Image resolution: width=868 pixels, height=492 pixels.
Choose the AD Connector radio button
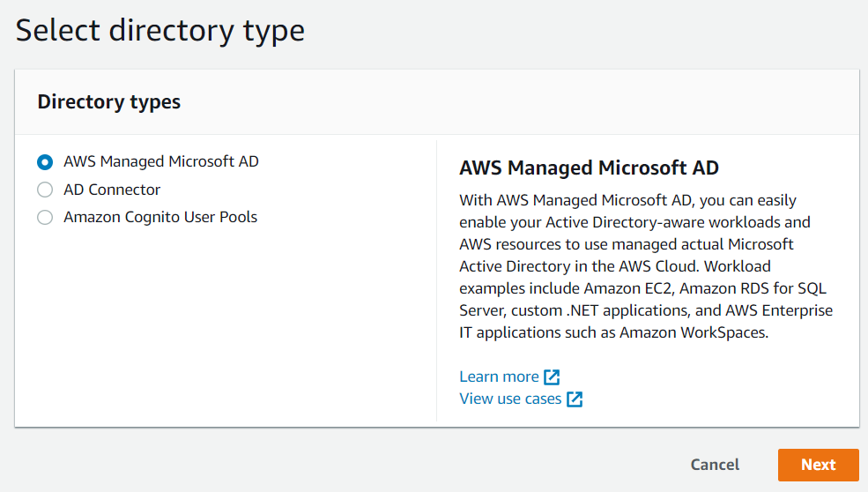[45, 190]
